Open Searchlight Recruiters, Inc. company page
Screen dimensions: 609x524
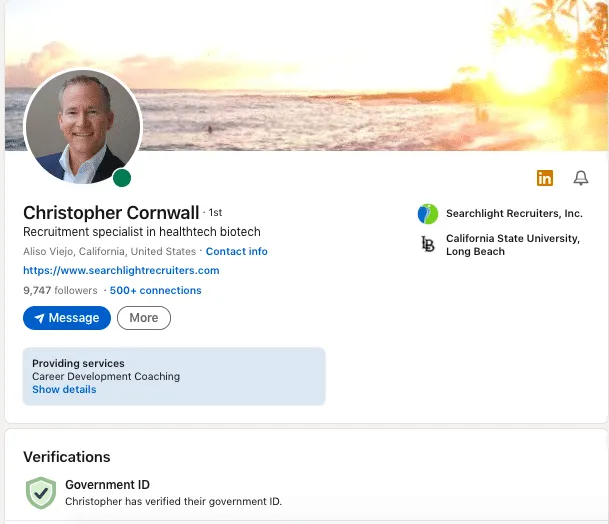(514, 213)
